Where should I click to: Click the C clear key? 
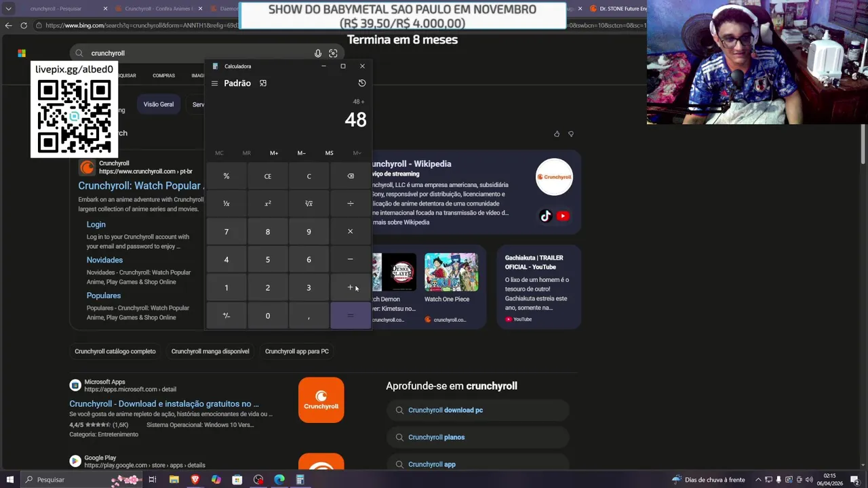309,176
